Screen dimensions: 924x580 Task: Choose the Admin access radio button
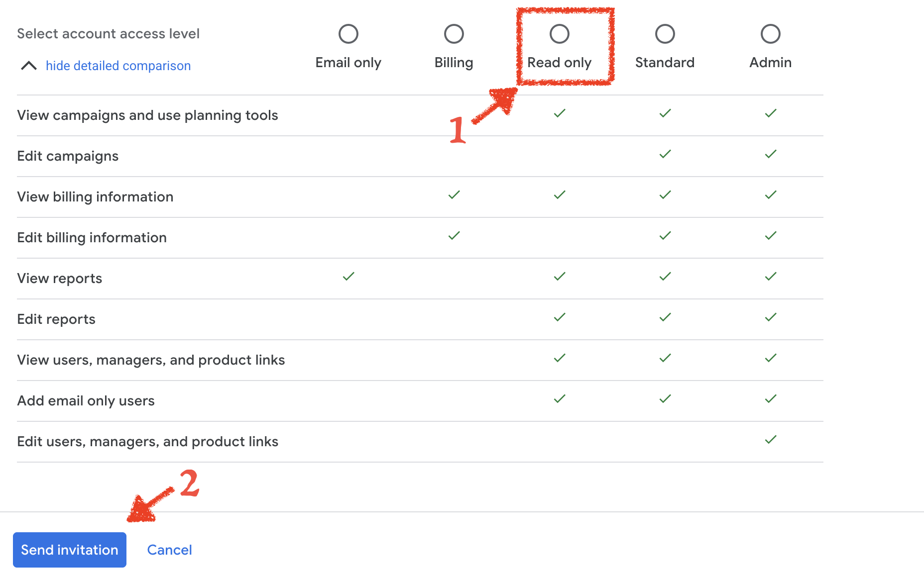pyautogui.click(x=770, y=34)
